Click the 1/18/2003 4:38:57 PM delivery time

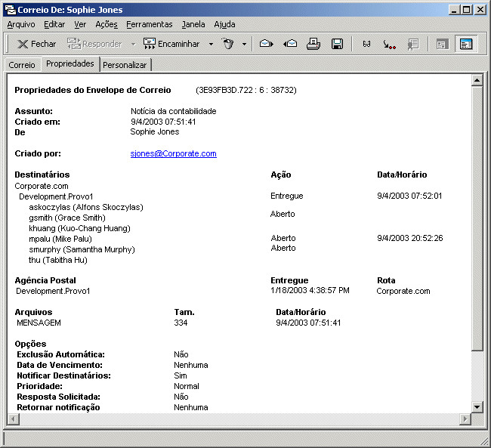coord(310,290)
